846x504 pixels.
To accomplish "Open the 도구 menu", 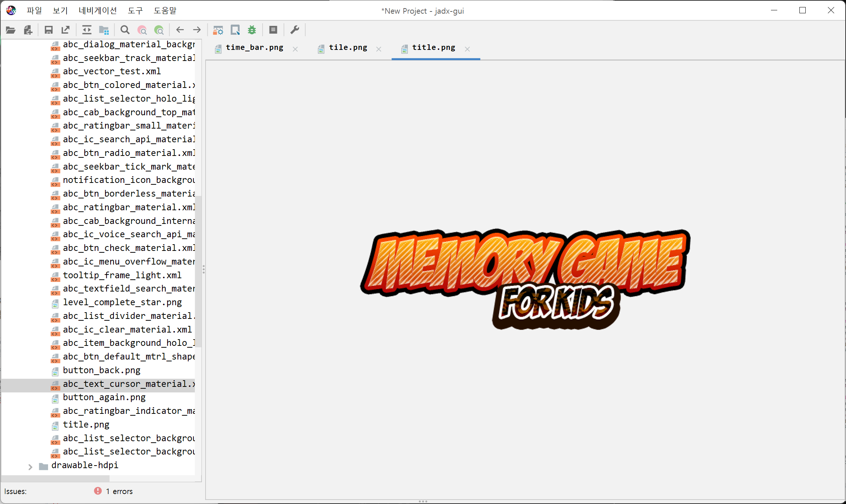I will click(x=135, y=10).
